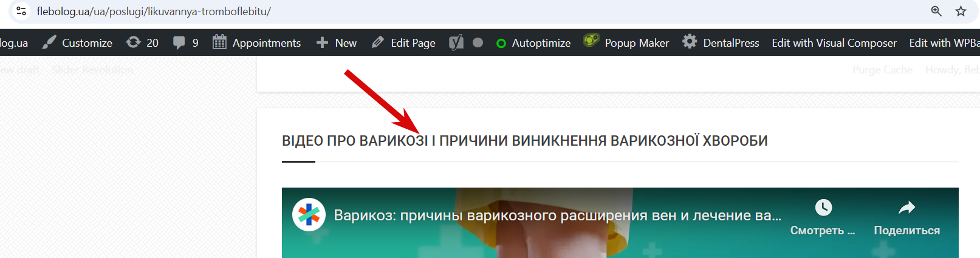This screenshot has height=258, width=980.
Task: Click the Popup Maker icon
Action: (591, 41)
